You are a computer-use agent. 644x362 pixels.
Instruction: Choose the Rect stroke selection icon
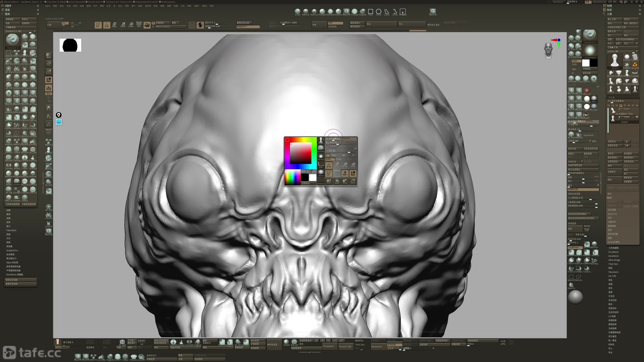[371, 12]
